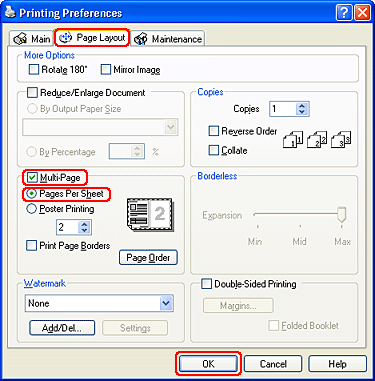
Task: Click the Borderless Expansion slider handle
Action: 342,215
